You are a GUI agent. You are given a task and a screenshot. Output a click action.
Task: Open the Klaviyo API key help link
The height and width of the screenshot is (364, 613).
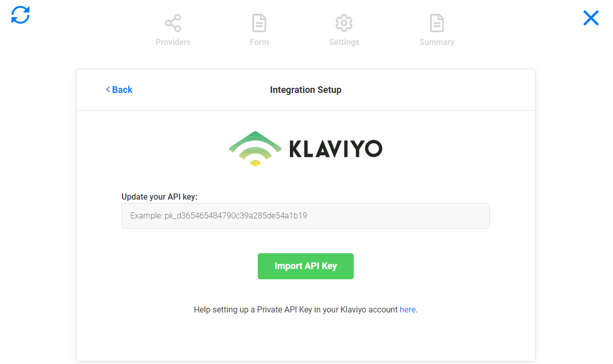[407, 309]
